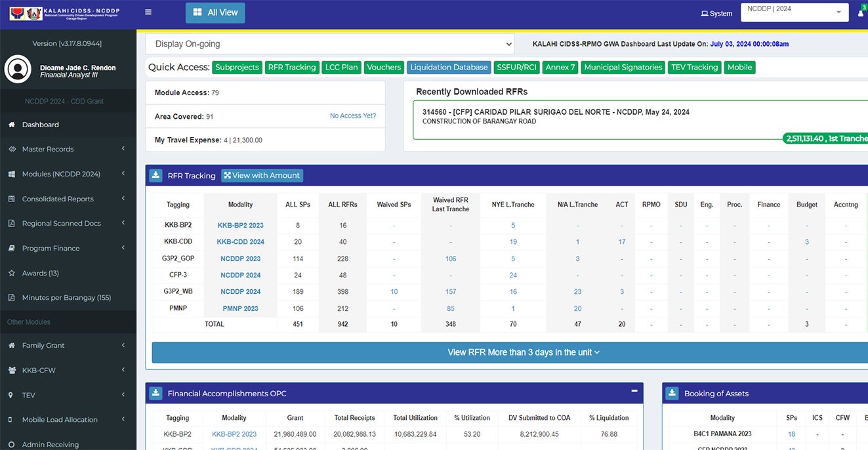868x450 pixels.
Task: Collapse the Financial Accomplishments OPC panel
Action: click(634, 392)
